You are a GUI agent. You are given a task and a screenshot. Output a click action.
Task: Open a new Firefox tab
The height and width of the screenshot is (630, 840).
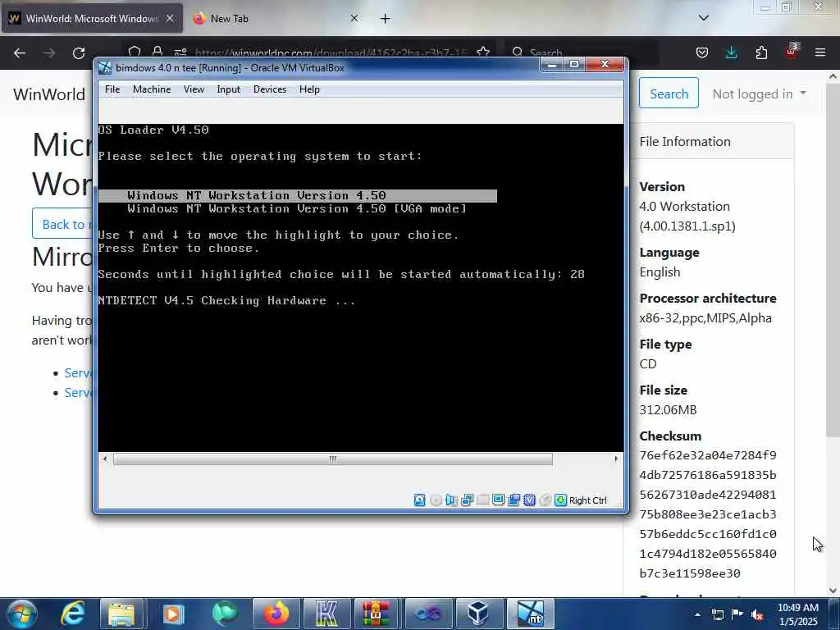[386, 19]
